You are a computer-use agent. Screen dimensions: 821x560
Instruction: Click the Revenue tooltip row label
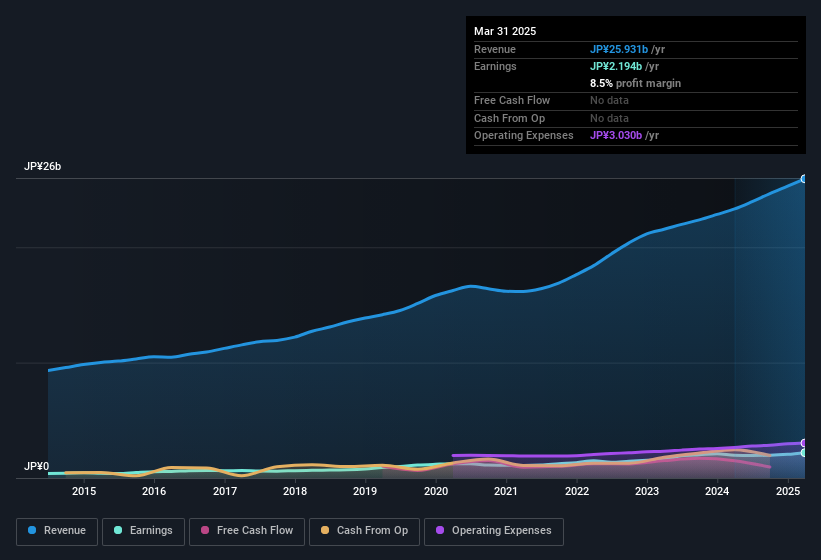[x=495, y=49]
